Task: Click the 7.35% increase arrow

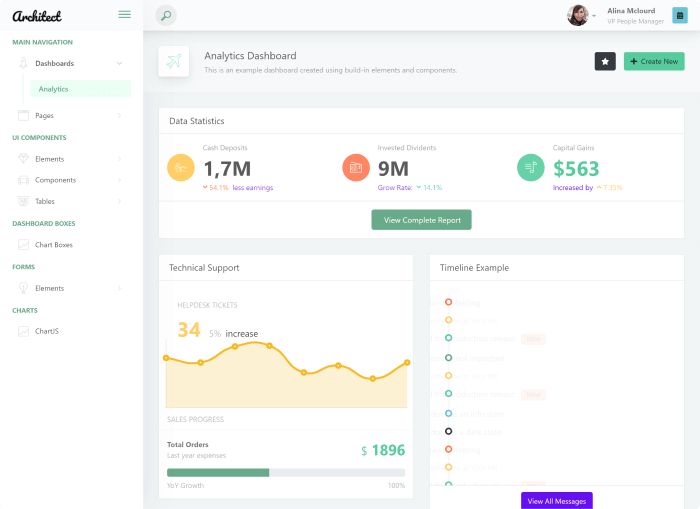Action: coord(599,187)
